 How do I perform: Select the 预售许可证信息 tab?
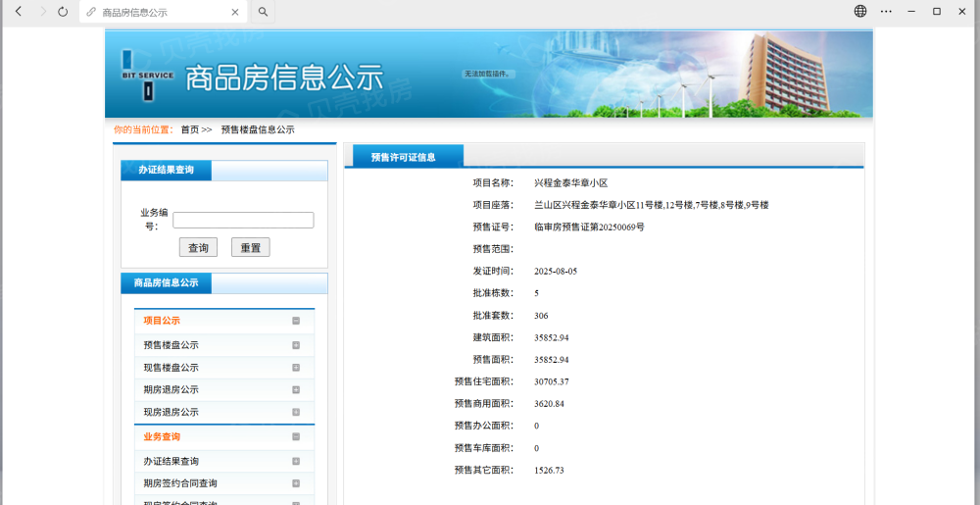tap(404, 157)
